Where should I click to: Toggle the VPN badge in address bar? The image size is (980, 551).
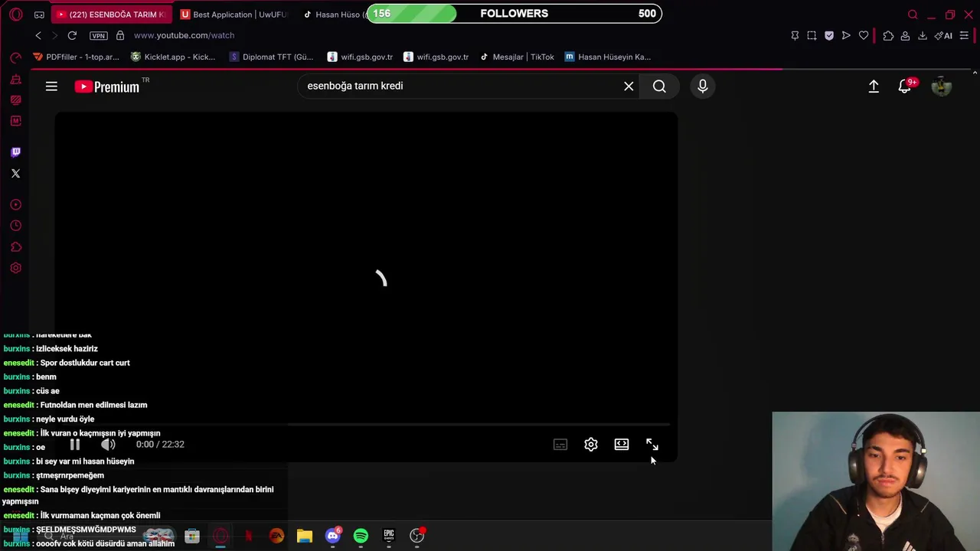point(99,36)
